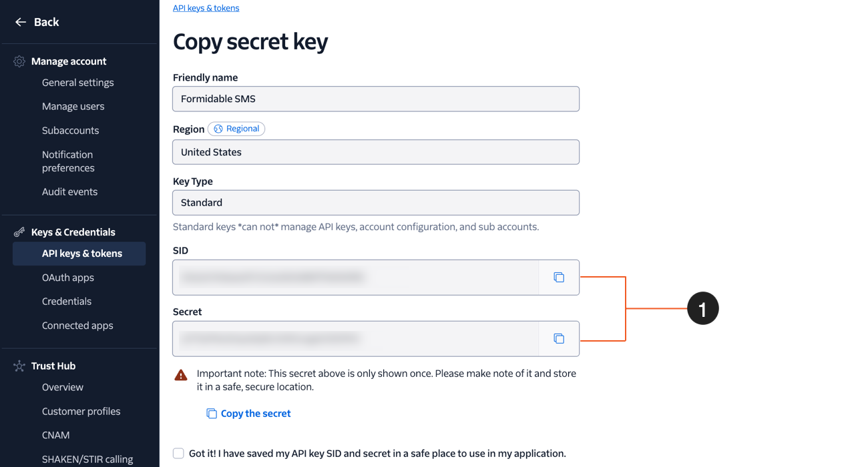Screen dimensions: 868x467
Task: Click the Friendly name input field
Action: pos(376,99)
